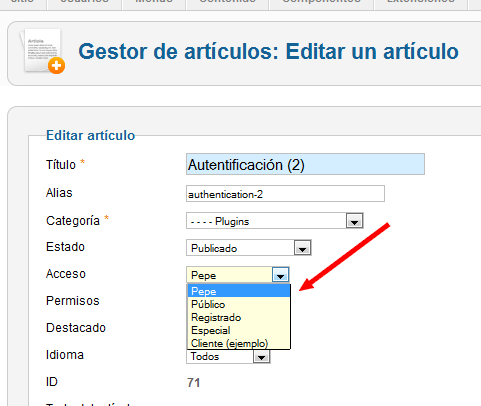The height and width of the screenshot is (406, 481).
Task: Open the Categoría dropdown arrow
Action: [x=354, y=221]
